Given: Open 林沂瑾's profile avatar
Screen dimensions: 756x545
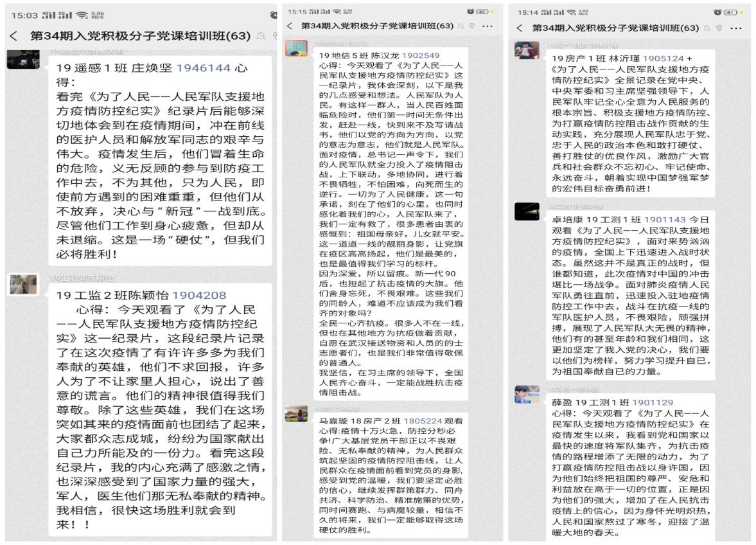Looking at the screenshot, I should pyautogui.click(x=527, y=50).
